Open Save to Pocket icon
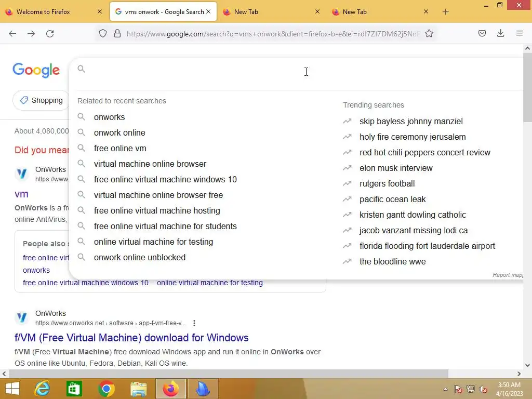The image size is (532, 399). [482, 33]
